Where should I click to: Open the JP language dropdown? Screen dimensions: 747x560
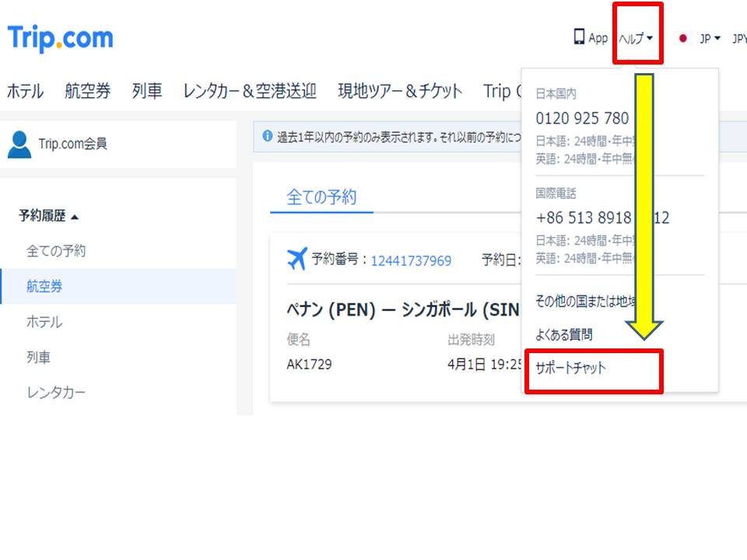[x=710, y=38]
